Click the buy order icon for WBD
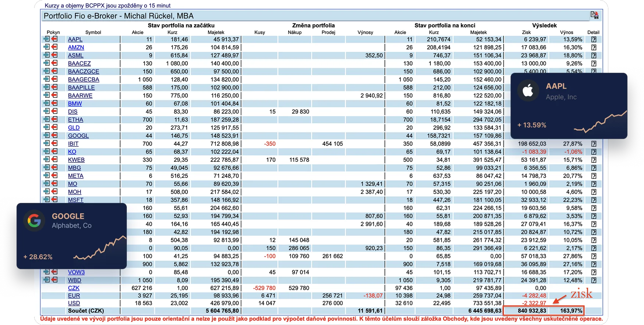This screenshot has height=325, width=644. pos(47,280)
